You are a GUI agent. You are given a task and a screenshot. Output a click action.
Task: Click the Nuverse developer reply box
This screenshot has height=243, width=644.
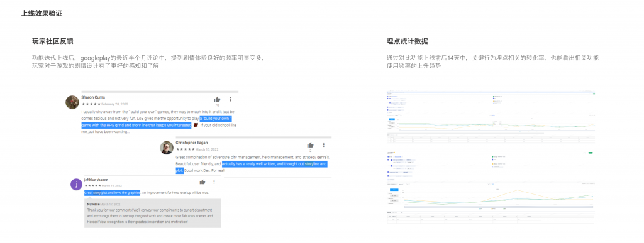152,213
